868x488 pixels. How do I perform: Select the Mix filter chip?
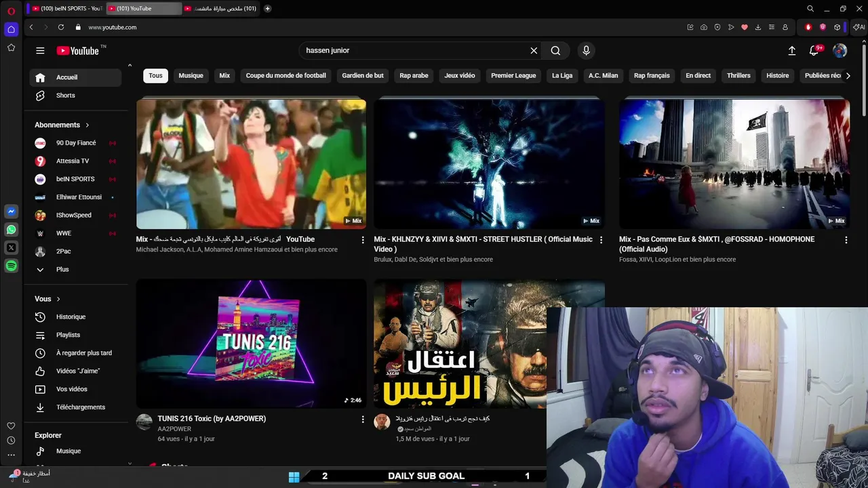[224, 76]
